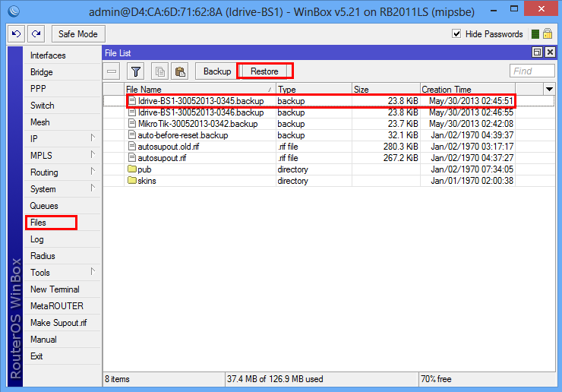This screenshot has height=392, width=562.
Task: Open the column selection dropdown arrow
Action: 549,89
